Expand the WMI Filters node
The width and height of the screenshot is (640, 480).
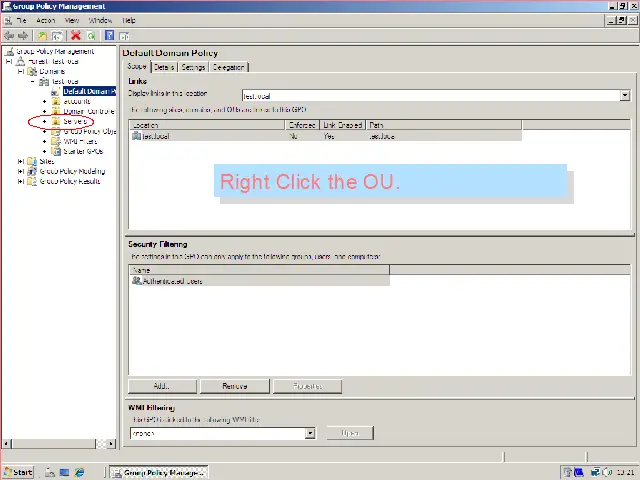(x=44, y=141)
